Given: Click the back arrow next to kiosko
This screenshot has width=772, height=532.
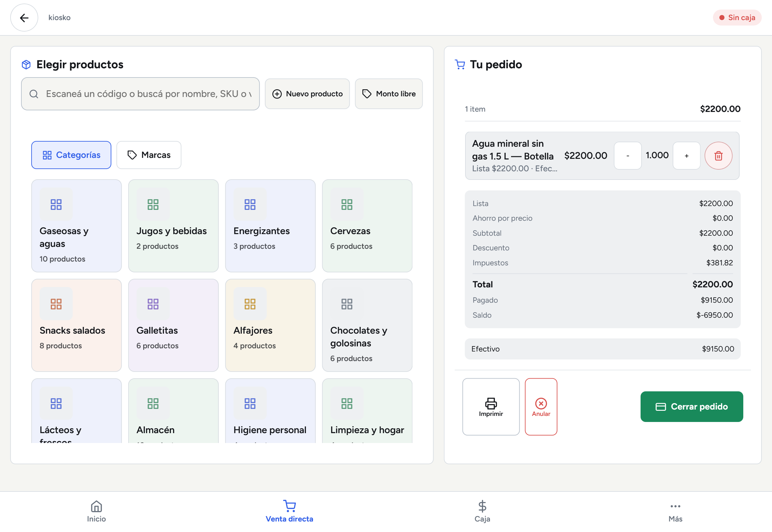Looking at the screenshot, I should pos(24,18).
